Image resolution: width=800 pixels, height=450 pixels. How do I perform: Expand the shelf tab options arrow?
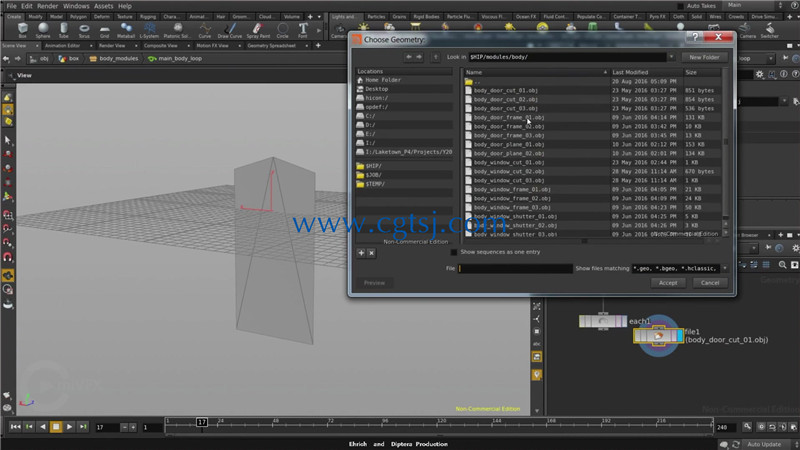click(x=319, y=17)
